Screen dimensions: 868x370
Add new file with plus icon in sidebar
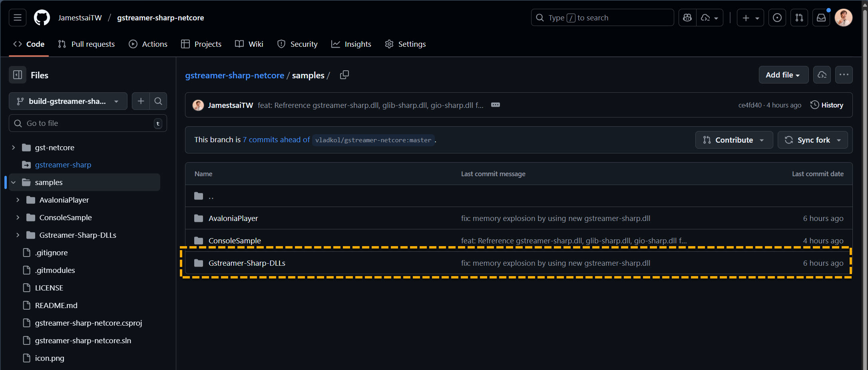tap(141, 101)
